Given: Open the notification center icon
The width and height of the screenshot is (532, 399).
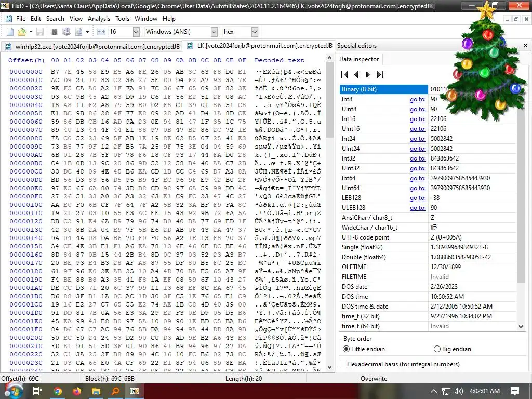Looking at the screenshot, I should (x=515, y=391).
